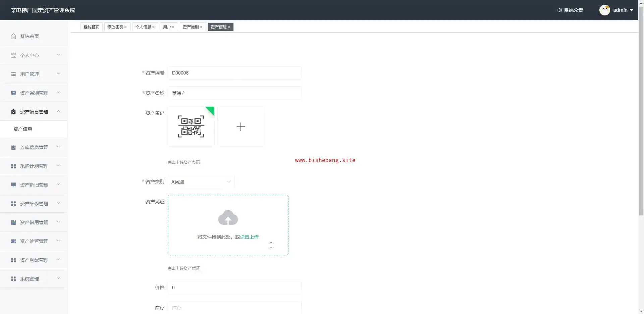
Task: Expand the 个人中心 menu chevron
Action: [x=58, y=55]
